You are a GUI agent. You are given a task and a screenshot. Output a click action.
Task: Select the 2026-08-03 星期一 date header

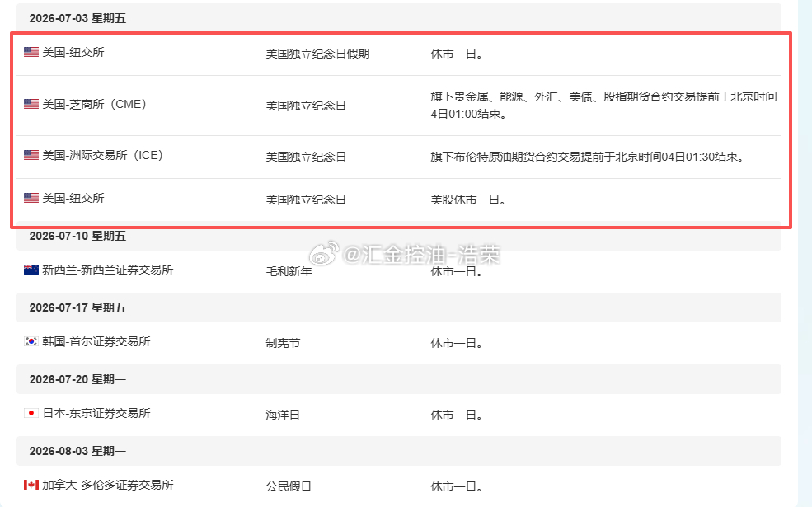pos(399,451)
